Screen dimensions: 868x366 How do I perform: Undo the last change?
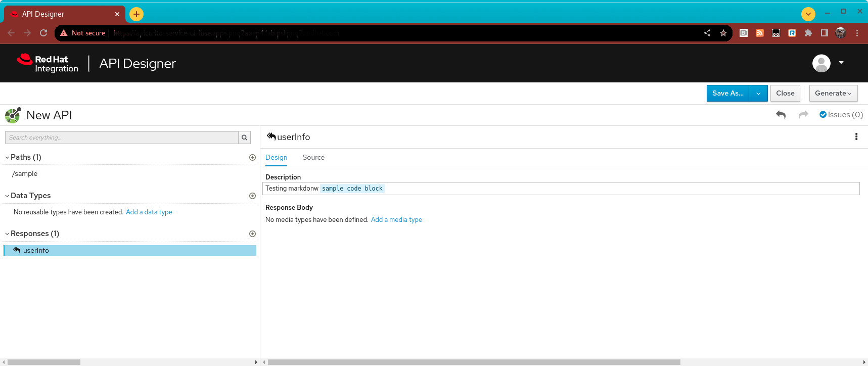[x=781, y=115]
